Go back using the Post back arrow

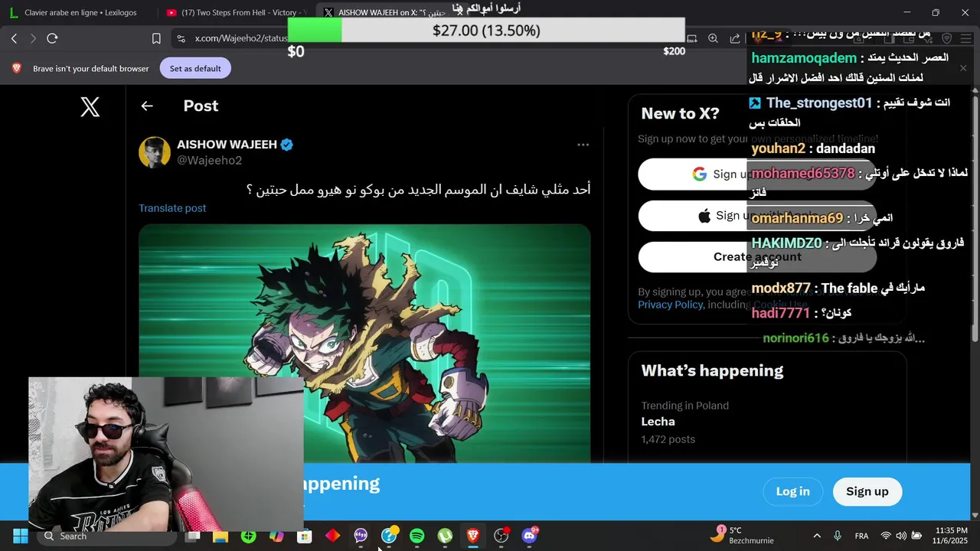[147, 106]
